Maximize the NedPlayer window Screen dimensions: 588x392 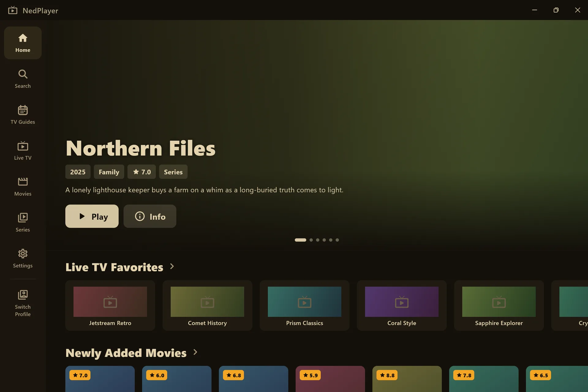coord(556,10)
